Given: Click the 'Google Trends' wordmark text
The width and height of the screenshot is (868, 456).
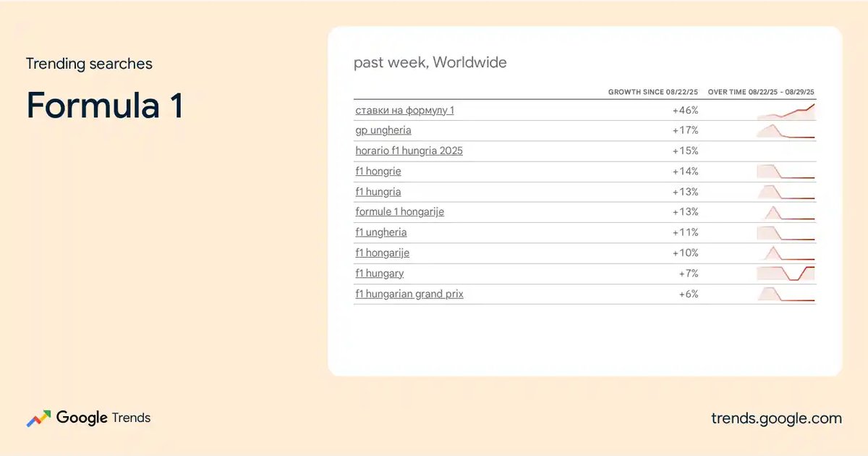Looking at the screenshot, I should click(x=103, y=418).
